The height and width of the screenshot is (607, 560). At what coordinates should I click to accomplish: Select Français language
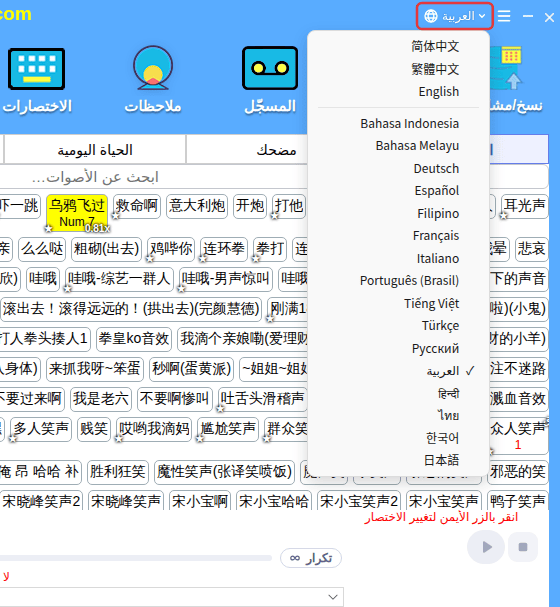click(x=436, y=236)
